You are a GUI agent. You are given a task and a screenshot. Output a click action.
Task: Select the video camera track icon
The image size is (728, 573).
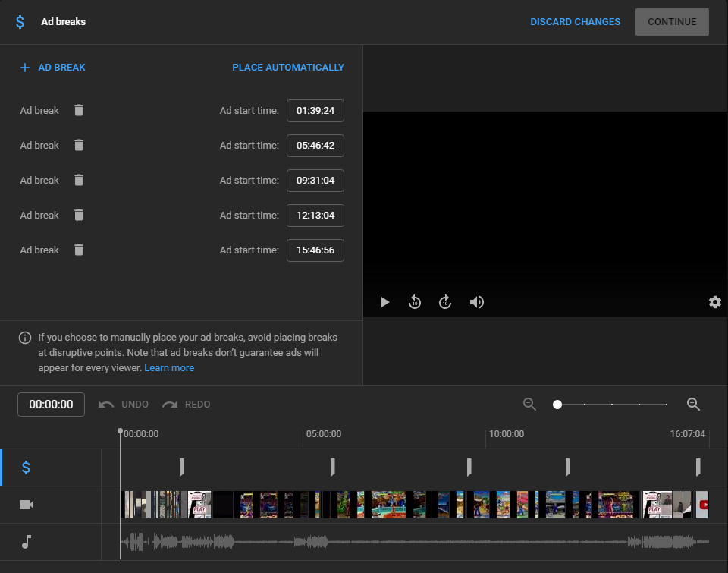(x=27, y=505)
